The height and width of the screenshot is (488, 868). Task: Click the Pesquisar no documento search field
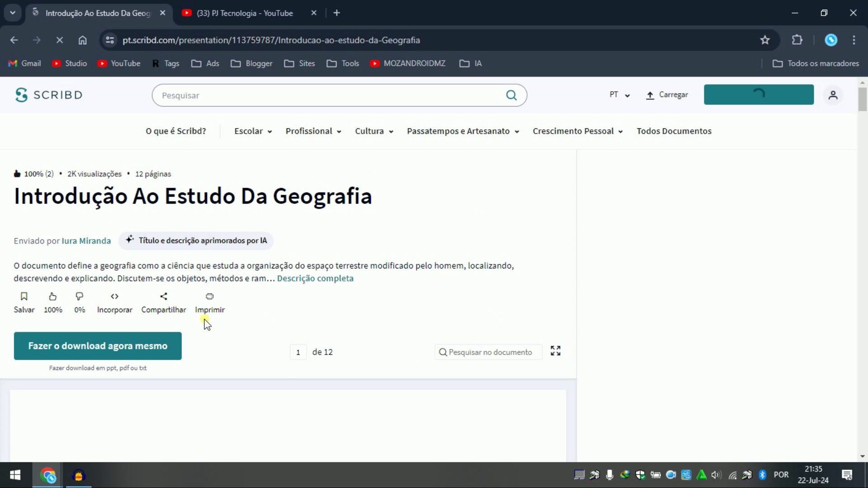[x=488, y=352]
